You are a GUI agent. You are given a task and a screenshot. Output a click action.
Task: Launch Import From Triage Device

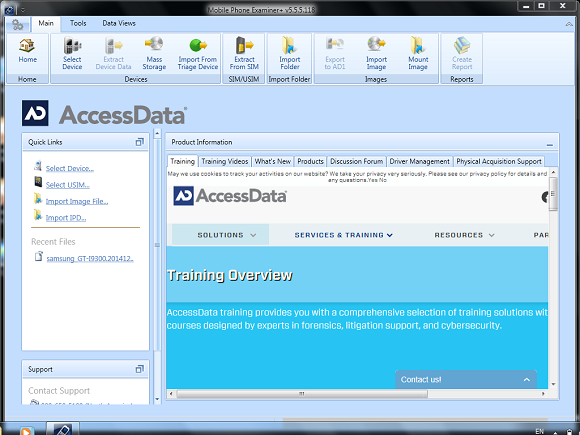tap(198, 54)
